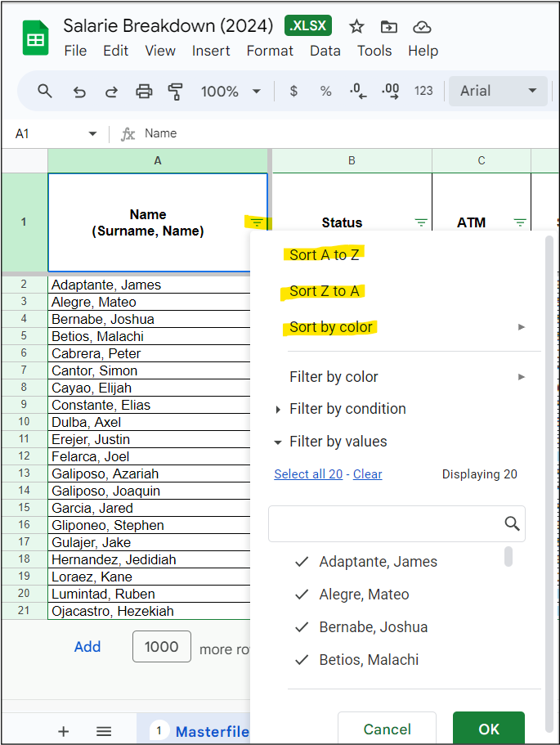
Task: Open the Google Sheets home icon
Action: (x=36, y=38)
